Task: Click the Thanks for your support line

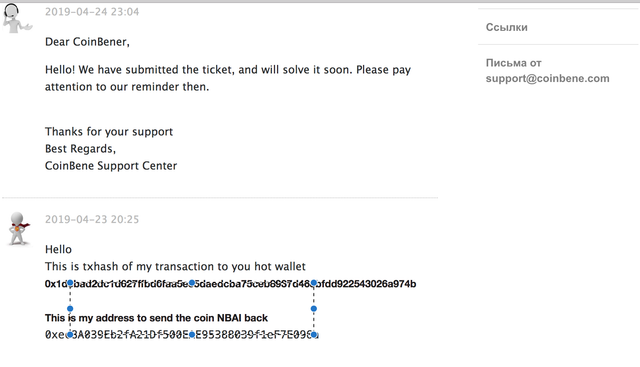Action: [109, 132]
